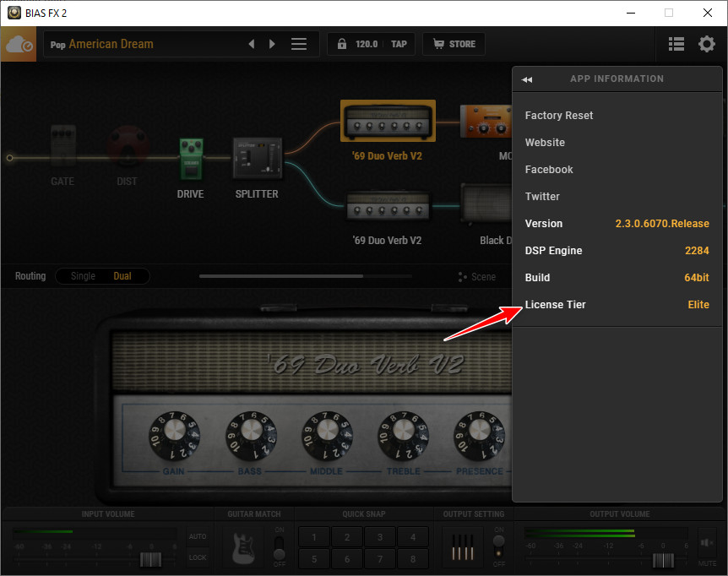Screen dimensions: 728x576
Task: Click the DSP Engine value 2284
Action: coord(697,251)
